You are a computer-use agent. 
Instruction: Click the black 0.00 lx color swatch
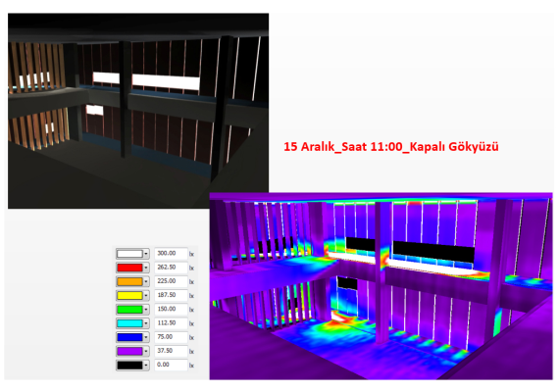[129, 365]
